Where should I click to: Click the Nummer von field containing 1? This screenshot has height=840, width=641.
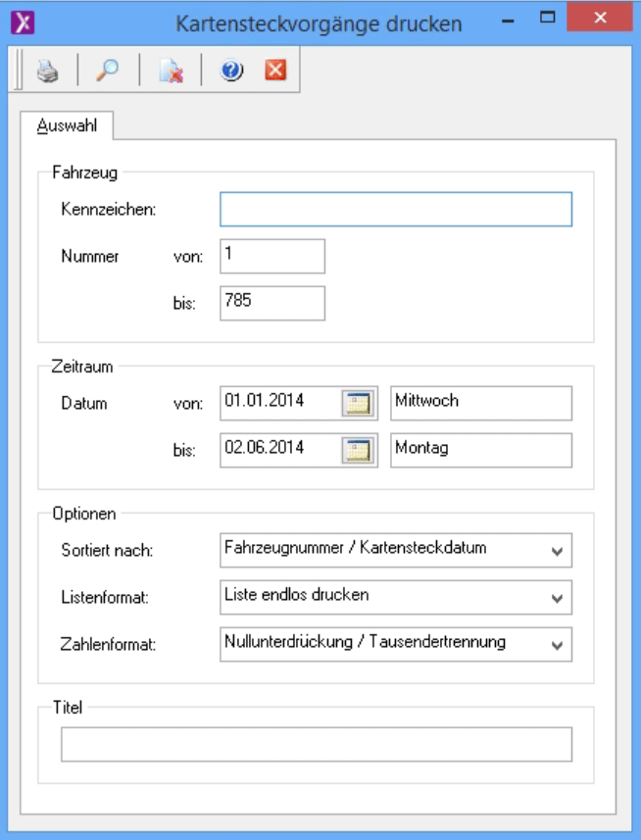(x=271, y=257)
